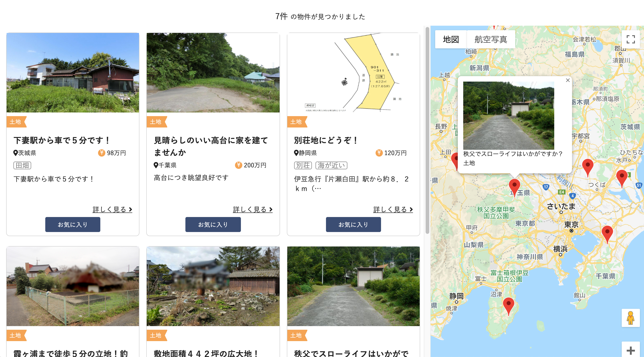
Task: Click 土地 ribbon label on 下妻駅 card
Action: tap(16, 122)
